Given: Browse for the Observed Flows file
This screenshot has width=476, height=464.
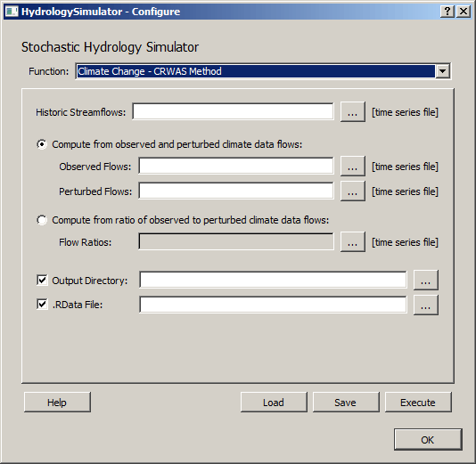Looking at the screenshot, I should click(352, 167).
